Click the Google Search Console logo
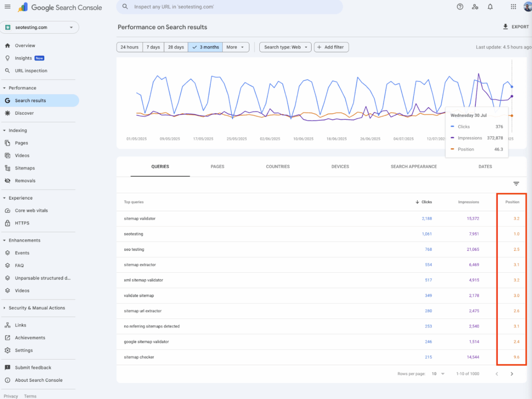The height and width of the screenshot is (399, 532). [60, 7]
